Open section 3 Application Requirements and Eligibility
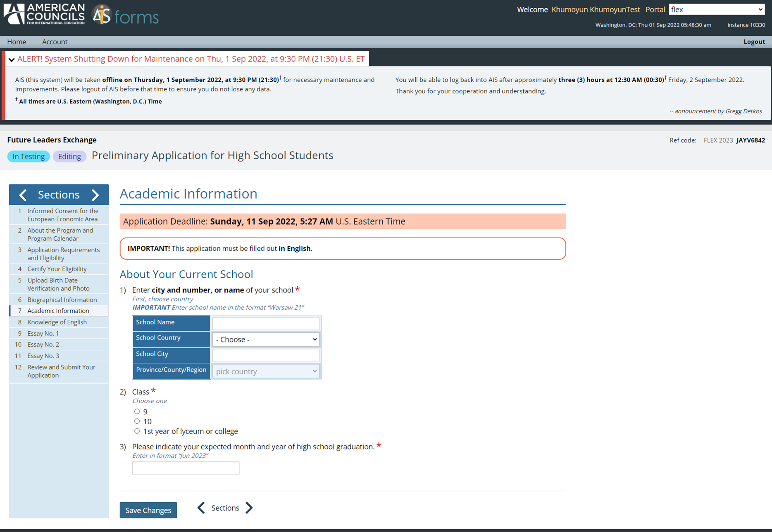Viewport: 772px width, 532px height. (x=59, y=254)
